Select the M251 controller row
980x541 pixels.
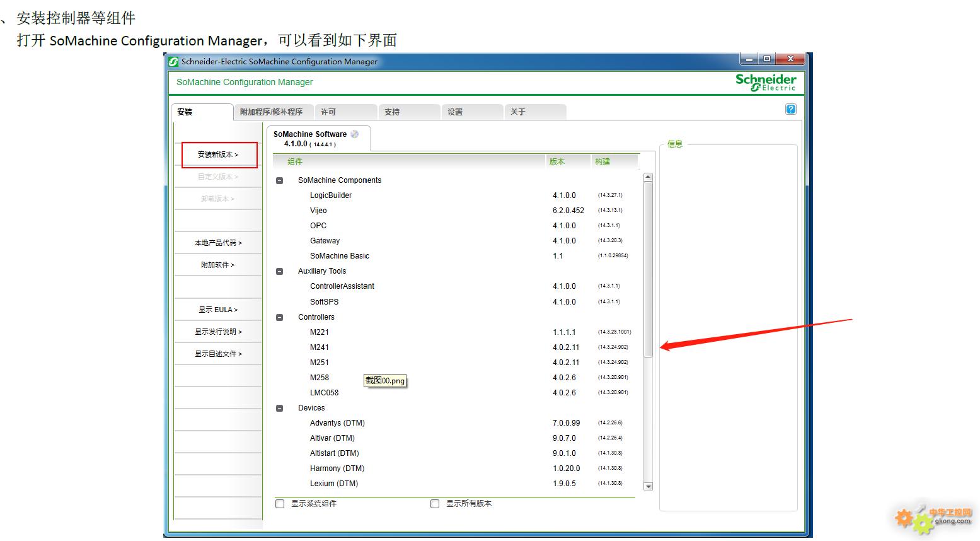458,363
